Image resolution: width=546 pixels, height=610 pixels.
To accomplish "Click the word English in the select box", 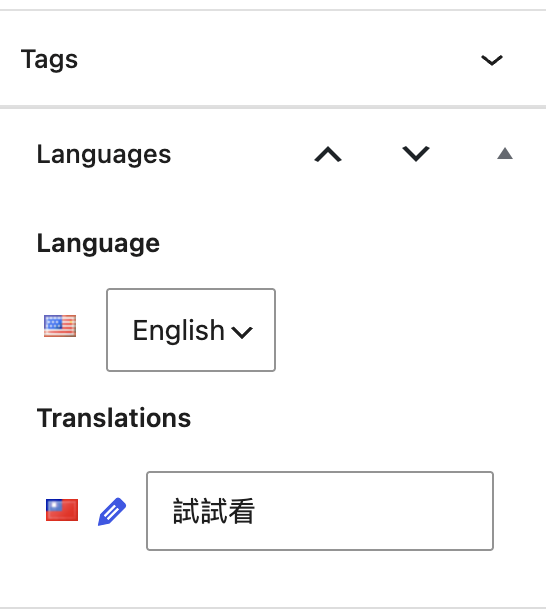I will pyautogui.click(x=179, y=330).
